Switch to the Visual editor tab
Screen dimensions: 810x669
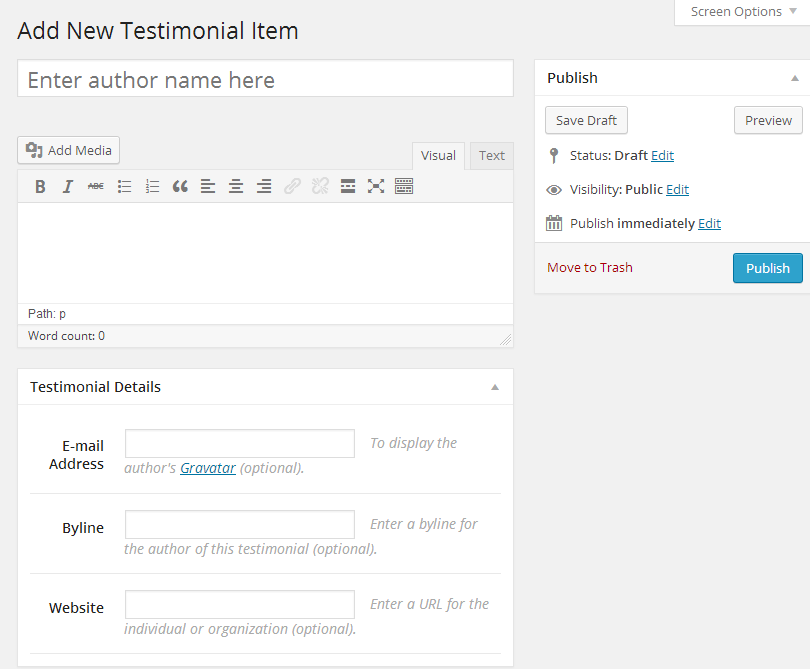[438, 155]
